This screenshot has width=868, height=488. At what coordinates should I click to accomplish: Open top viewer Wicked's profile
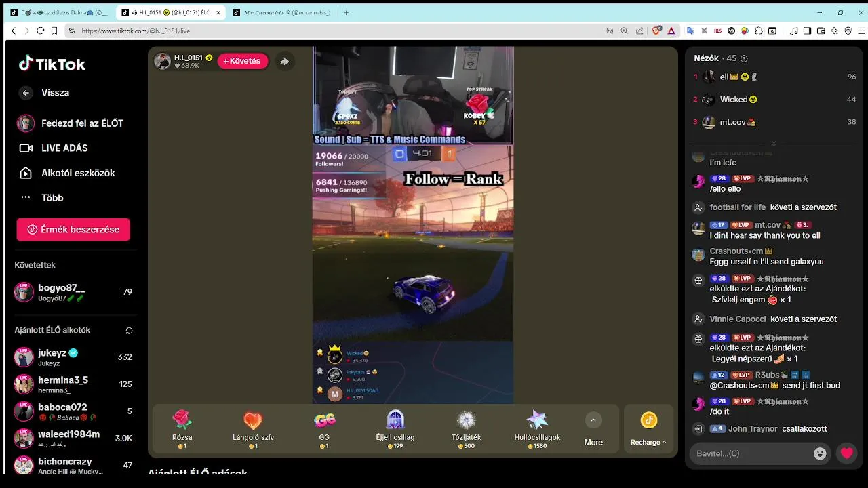coord(775,100)
